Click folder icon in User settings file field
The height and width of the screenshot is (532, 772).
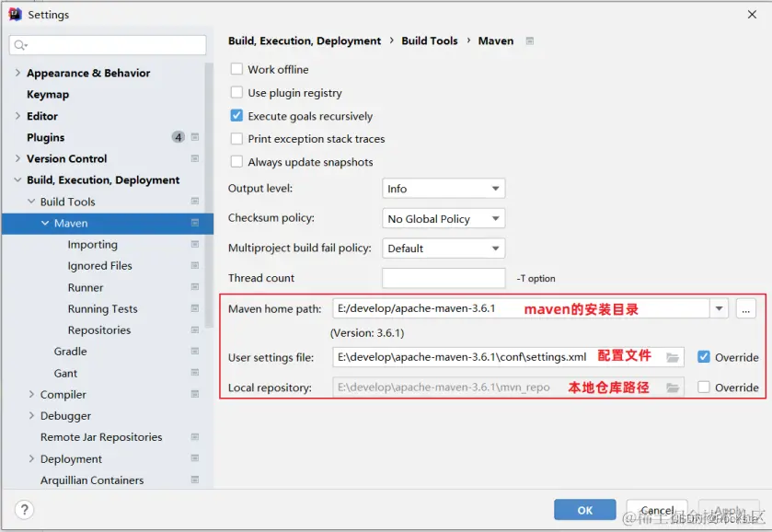[x=672, y=357]
